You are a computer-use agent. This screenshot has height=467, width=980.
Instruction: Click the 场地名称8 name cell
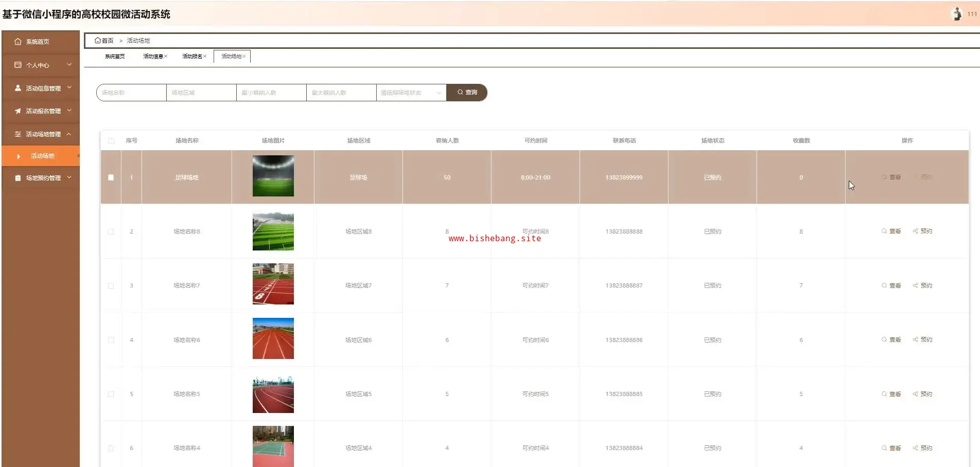[x=187, y=231]
